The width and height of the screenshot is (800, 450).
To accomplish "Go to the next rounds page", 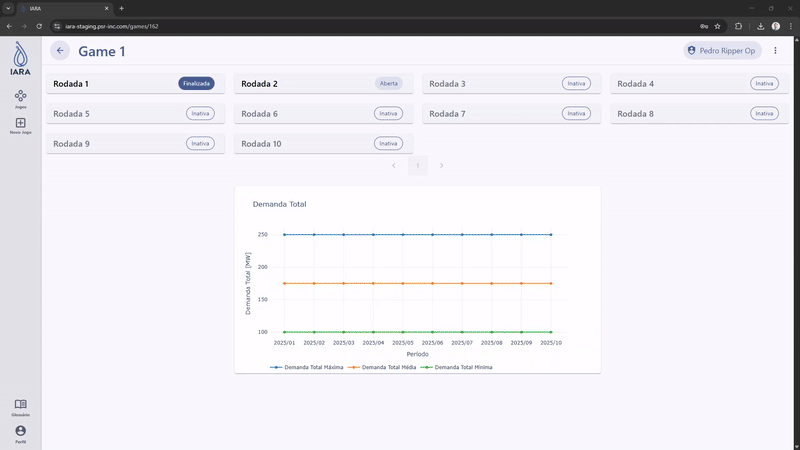I will 441,165.
